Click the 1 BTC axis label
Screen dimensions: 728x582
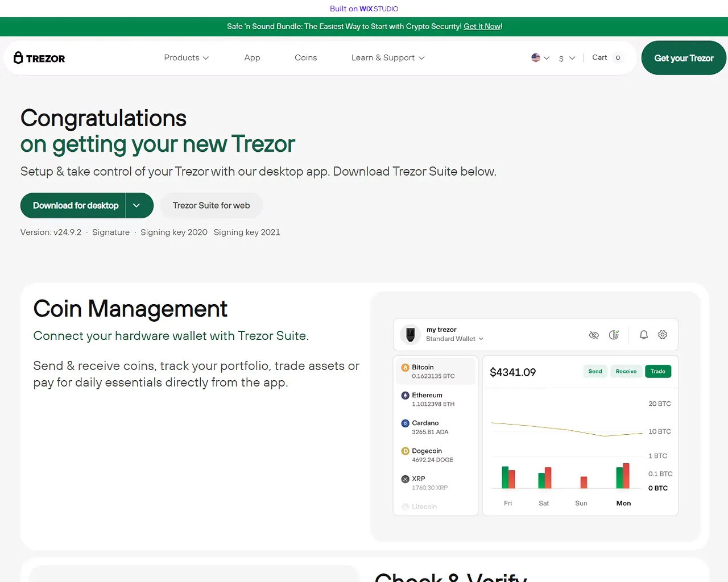[x=658, y=456]
